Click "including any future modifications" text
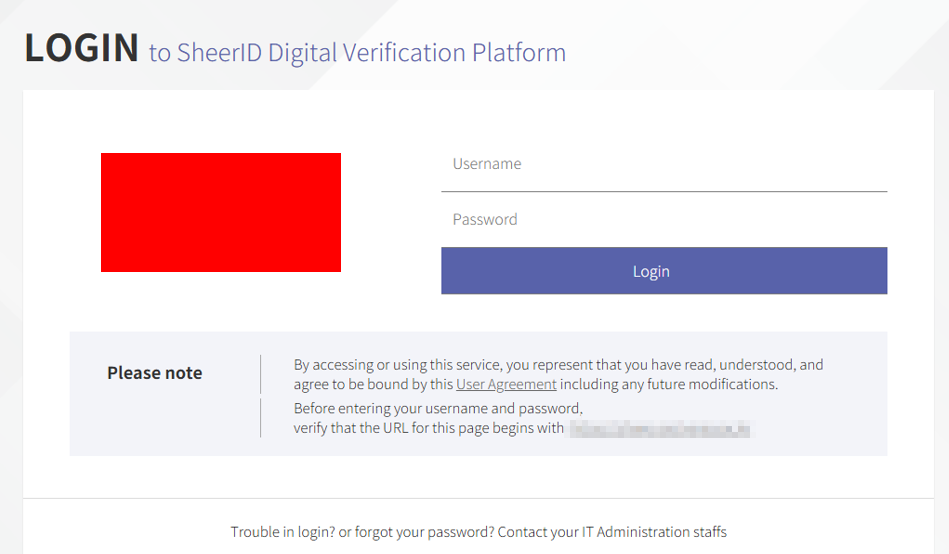949x554 pixels. 668,384
